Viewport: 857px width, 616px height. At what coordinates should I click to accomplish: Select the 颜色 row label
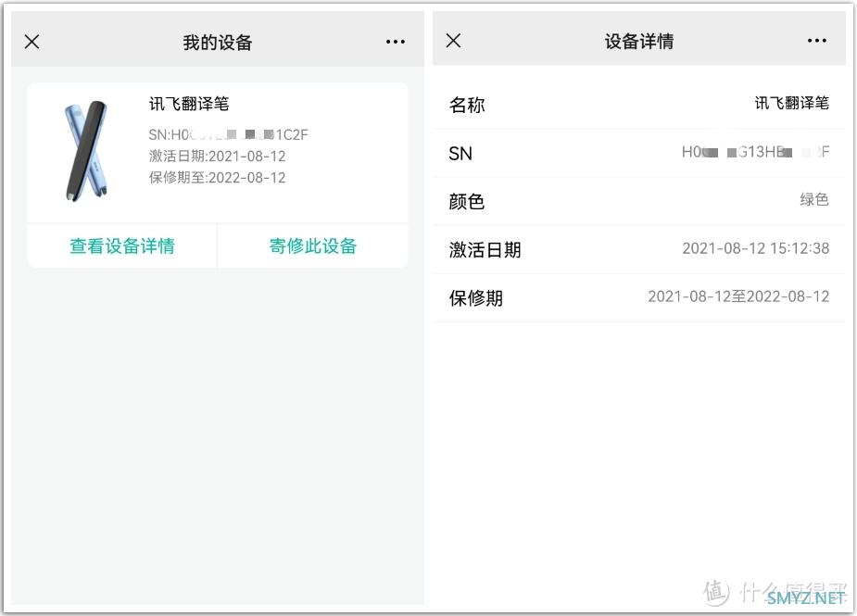click(x=467, y=202)
